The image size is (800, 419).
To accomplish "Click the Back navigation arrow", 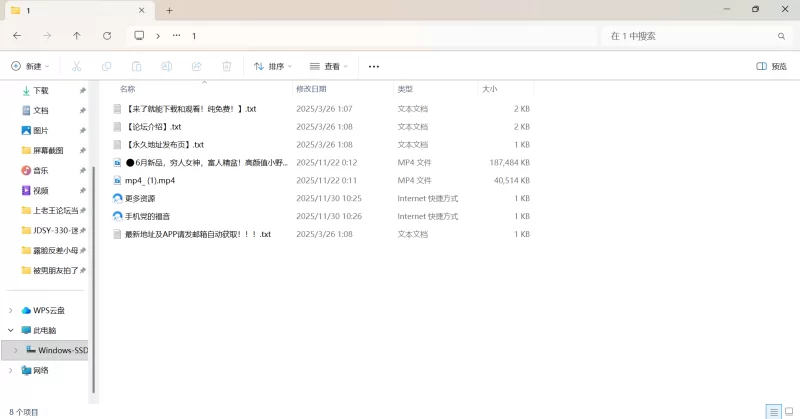I will coord(17,35).
